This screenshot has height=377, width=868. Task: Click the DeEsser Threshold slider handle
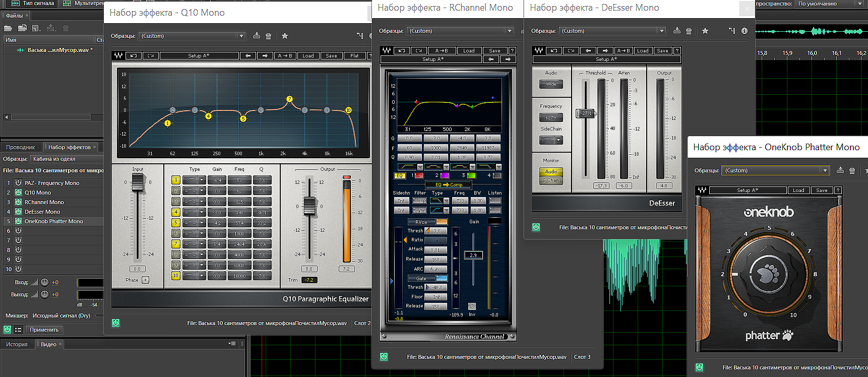click(x=586, y=113)
